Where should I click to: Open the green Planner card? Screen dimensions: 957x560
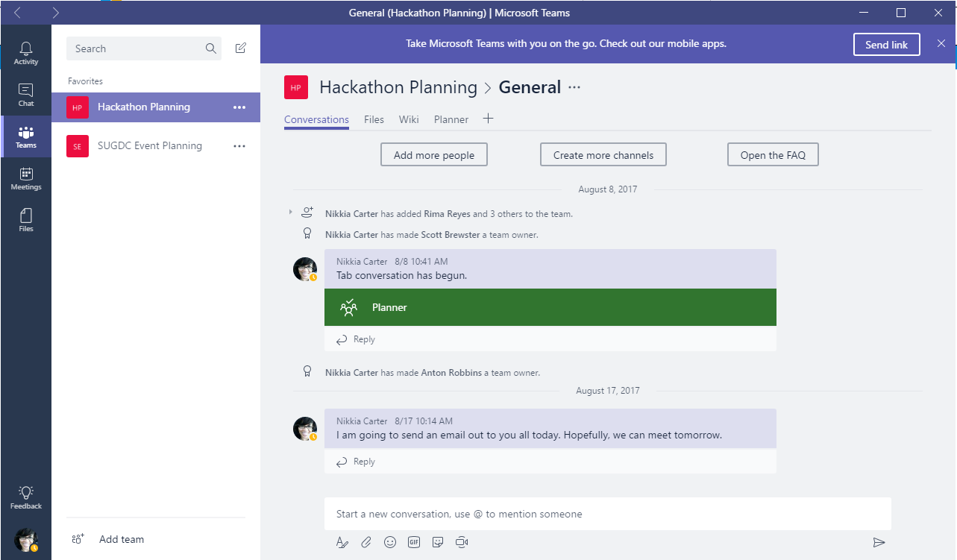(550, 307)
